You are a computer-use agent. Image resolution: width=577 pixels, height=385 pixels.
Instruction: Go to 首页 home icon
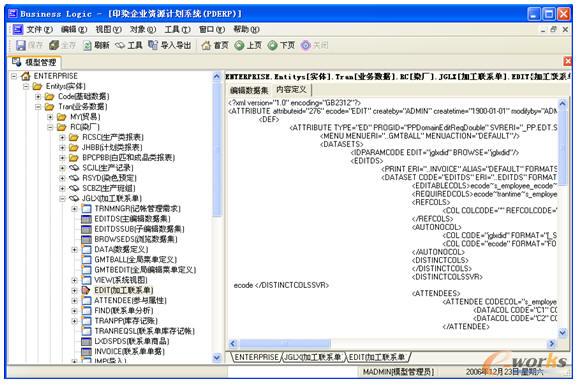tap(206, 46)
